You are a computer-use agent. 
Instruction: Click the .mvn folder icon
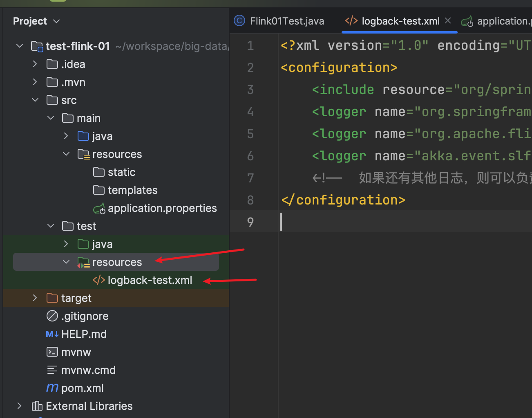tap(52, 82)
